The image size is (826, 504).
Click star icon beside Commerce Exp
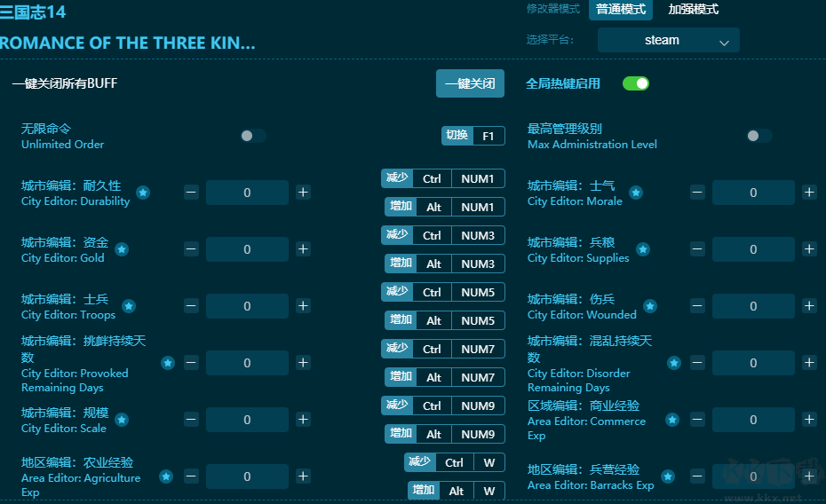tap(671, 420)
